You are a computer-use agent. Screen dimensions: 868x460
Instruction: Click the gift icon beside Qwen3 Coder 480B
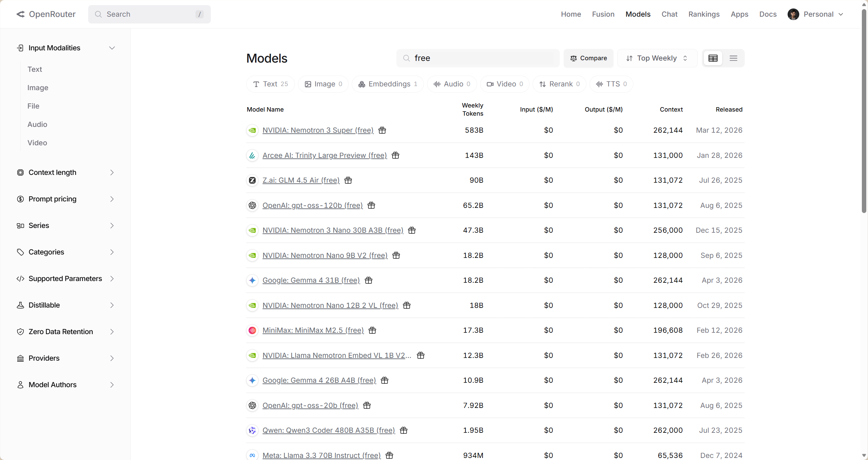[x=404, y=430]
